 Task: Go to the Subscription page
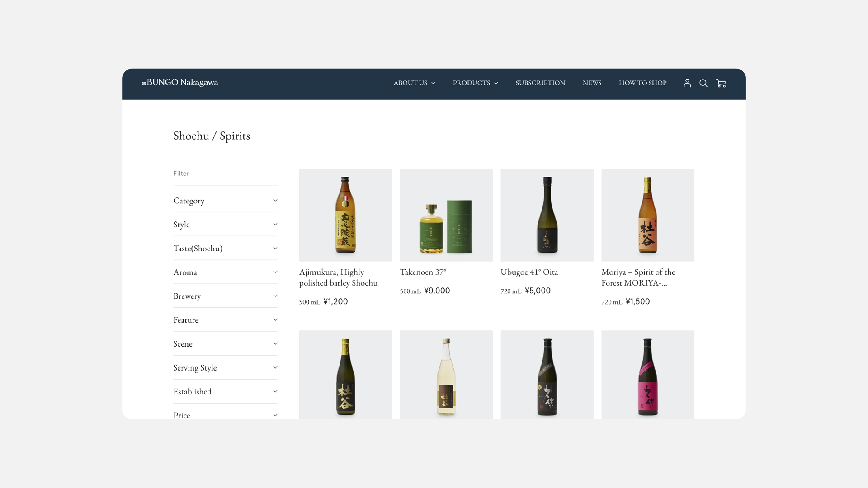click(540, 83)
